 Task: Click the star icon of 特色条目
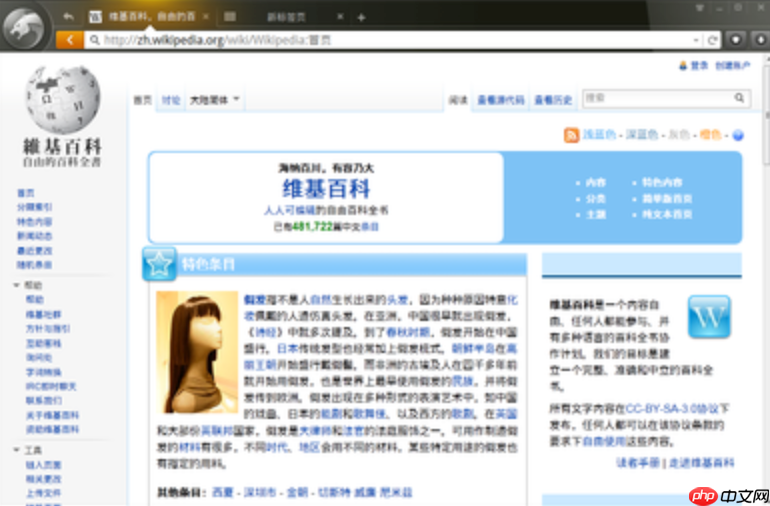(159, 264)
